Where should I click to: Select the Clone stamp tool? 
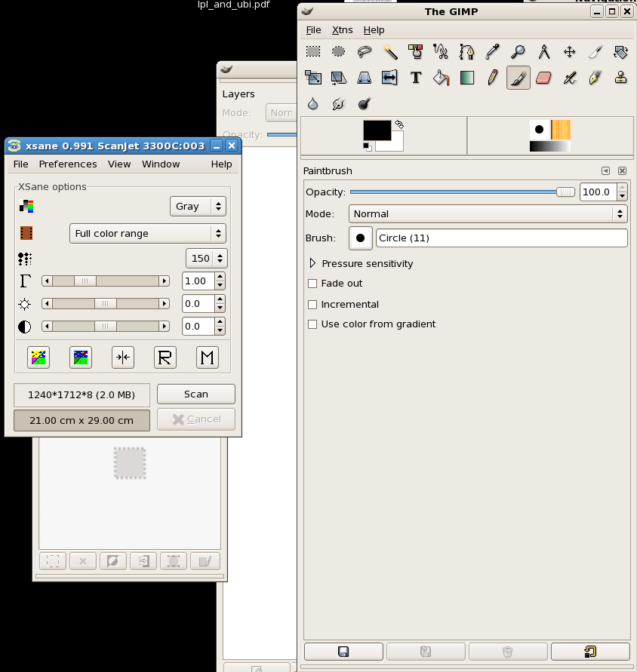[x=620, y=78]
